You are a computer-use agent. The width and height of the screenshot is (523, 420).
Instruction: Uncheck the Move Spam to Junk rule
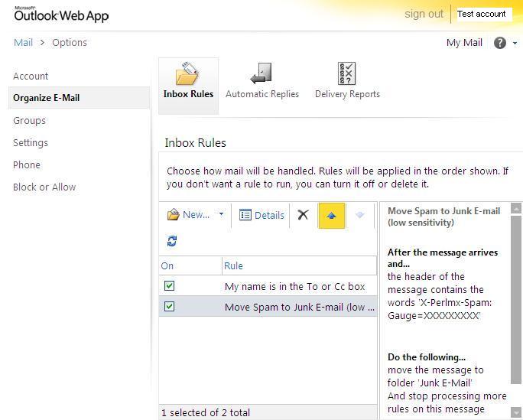(169, 307)
